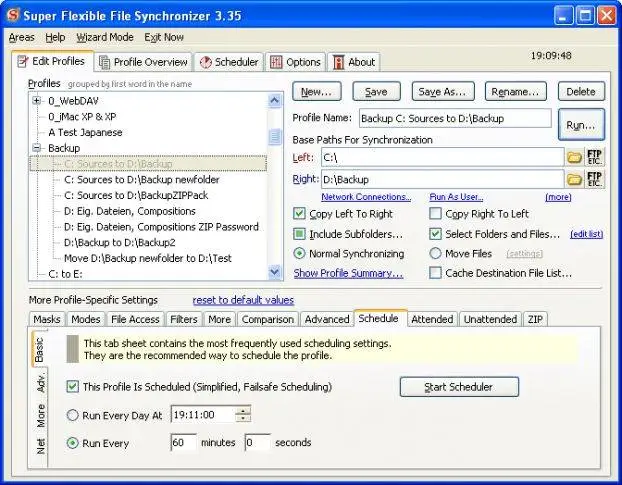622x485 pixels.
Task: Open the About tab
Action: [354, 62]
